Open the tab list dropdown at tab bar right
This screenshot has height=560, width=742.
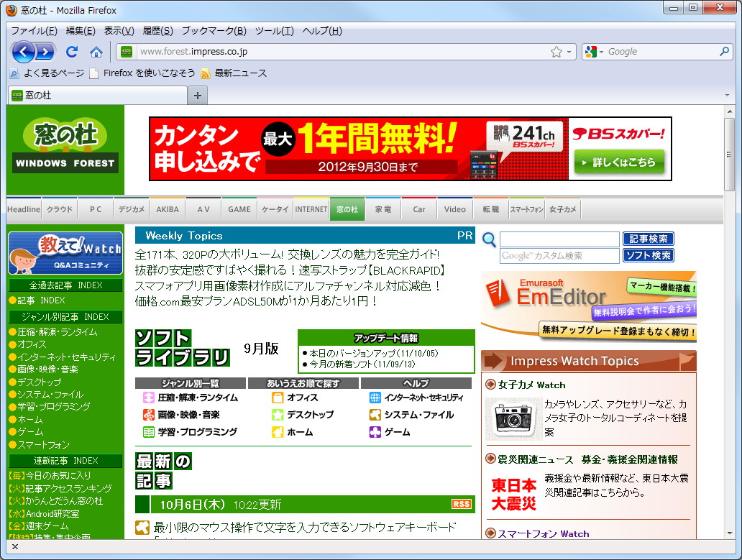(x=725, y=94)
